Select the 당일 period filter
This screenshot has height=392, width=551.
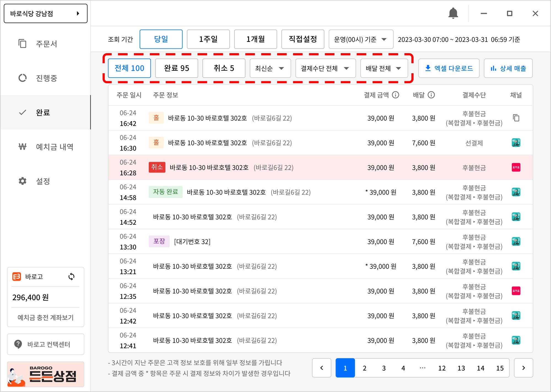tap(161, 39)
